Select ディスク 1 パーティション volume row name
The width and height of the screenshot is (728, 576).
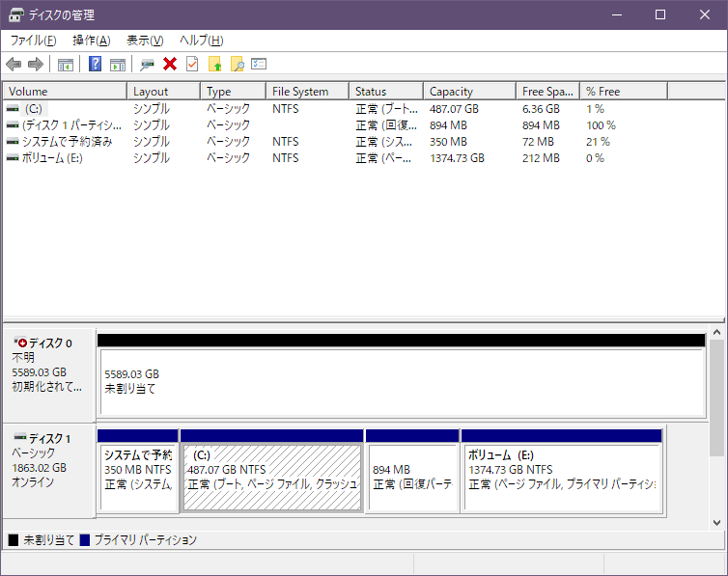pos(72,125)
